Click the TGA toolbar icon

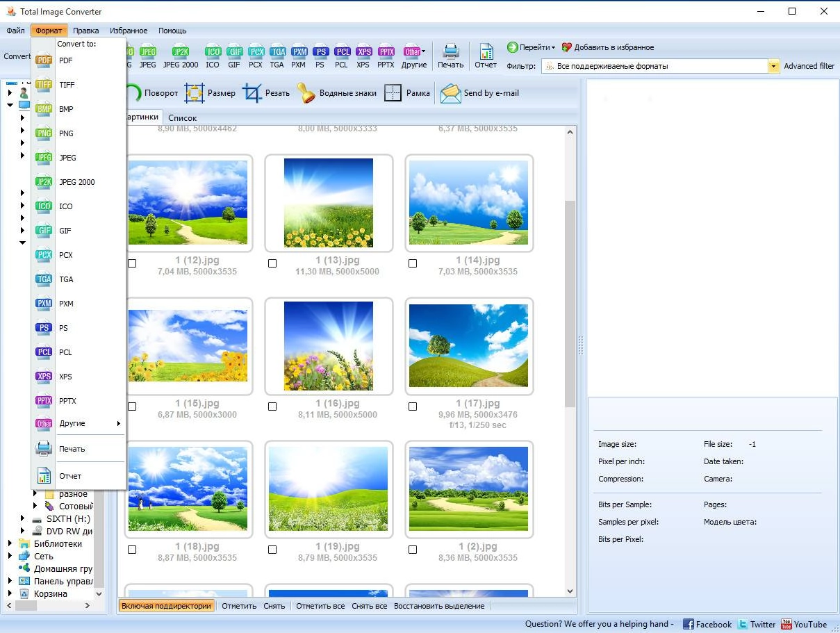pyautogui.click(x=277, y=57)
